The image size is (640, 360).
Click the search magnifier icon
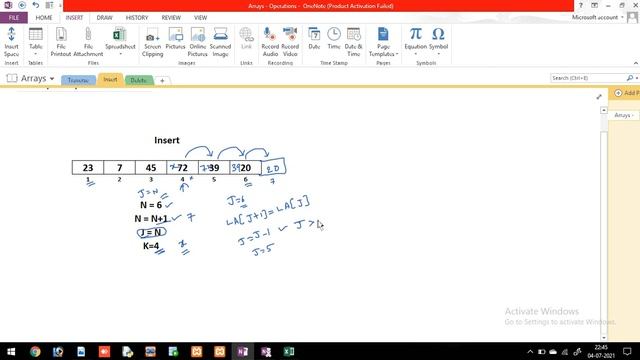tap(630, 78)
